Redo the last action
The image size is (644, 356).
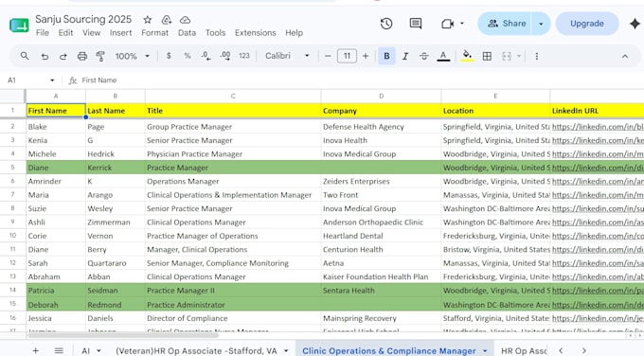pos(63,56)
